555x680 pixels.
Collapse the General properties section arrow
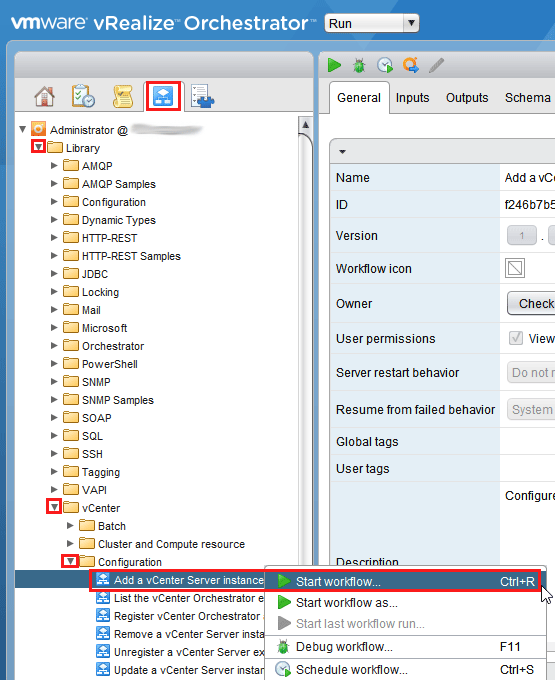(x=342, y=152)
